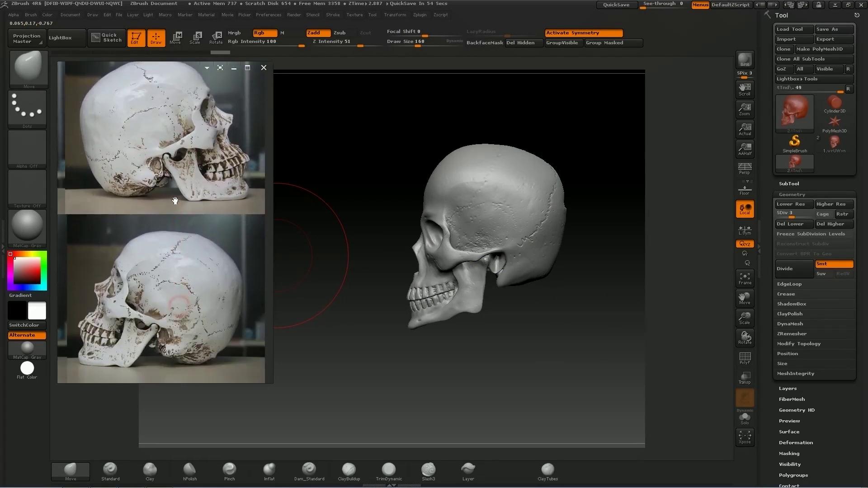The image size is (868, 488).
Task: Click the Divide button
Action: coord(794,269)
